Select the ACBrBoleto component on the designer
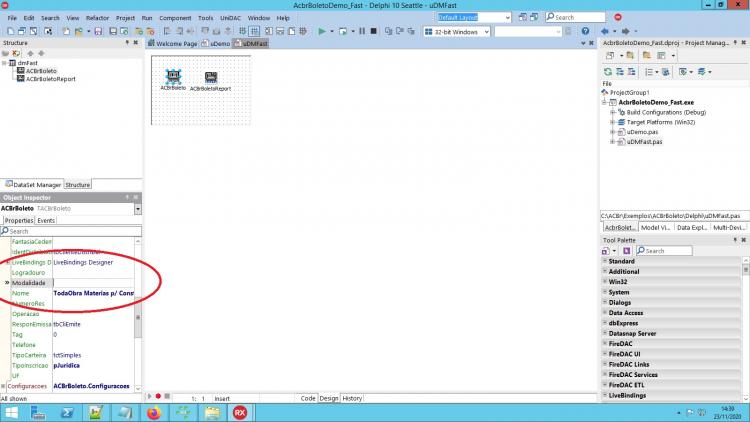This screenshot has width=750, height=422. click(x=173, y=79)
